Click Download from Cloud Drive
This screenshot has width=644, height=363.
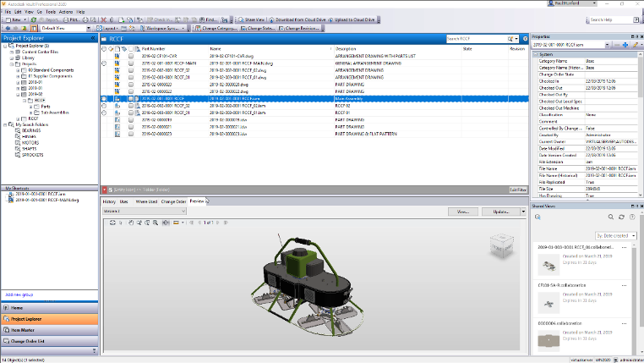(297, 19)
